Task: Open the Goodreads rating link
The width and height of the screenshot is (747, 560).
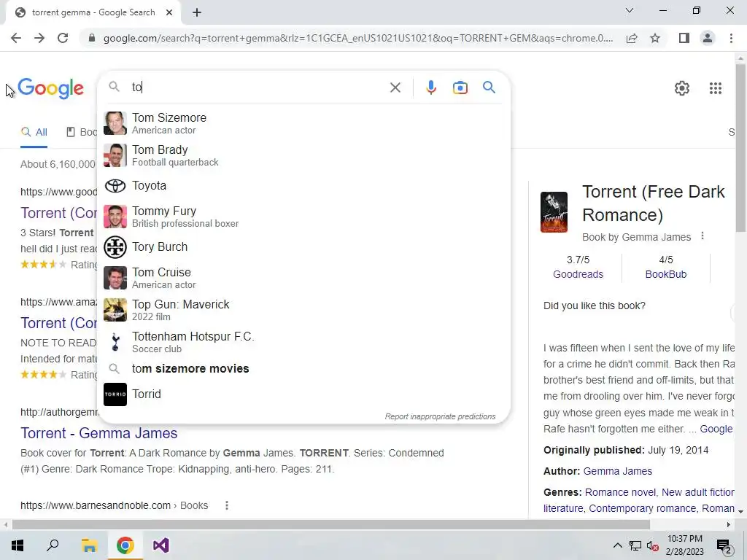Action: 578,274
